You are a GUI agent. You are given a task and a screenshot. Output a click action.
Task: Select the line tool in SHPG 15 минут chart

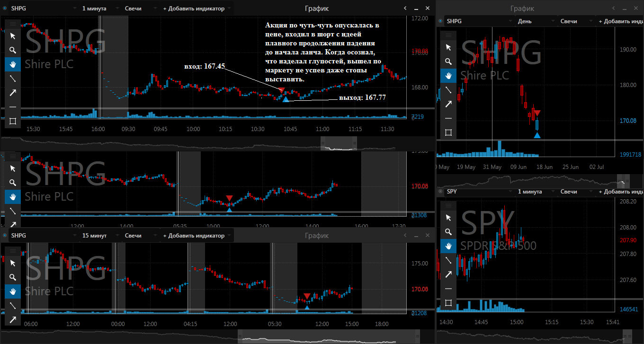click(x=13, y=306)
